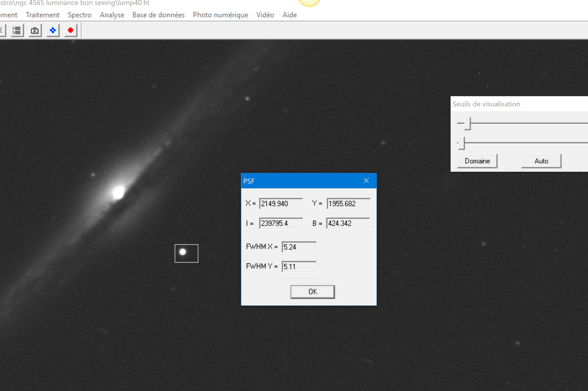Close the PSF dialog with X
The height and width of the screenshot is (391, 588).
[x=366, y=181]
